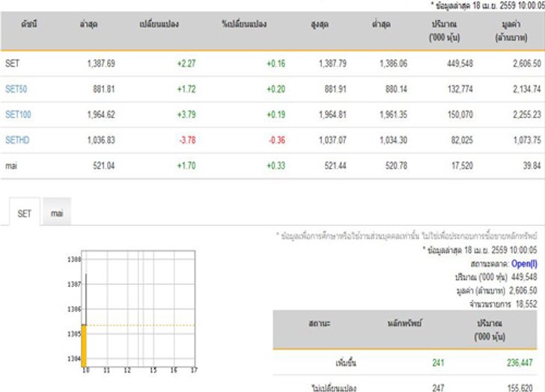
Task: Click the SET index name cell
Action: [13, 64]
